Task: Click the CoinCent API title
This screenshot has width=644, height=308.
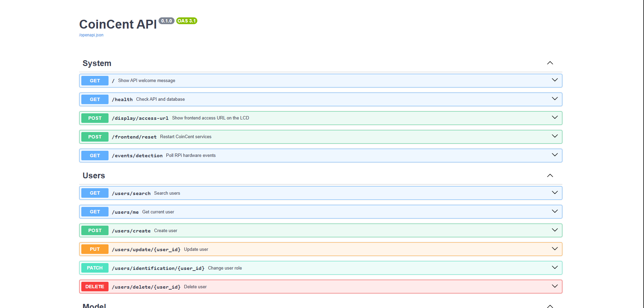Action: click(118, 25)
